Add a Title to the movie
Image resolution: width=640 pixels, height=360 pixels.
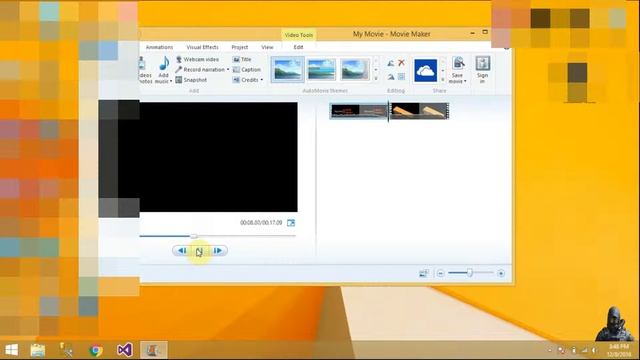click(x=242, y=59)
